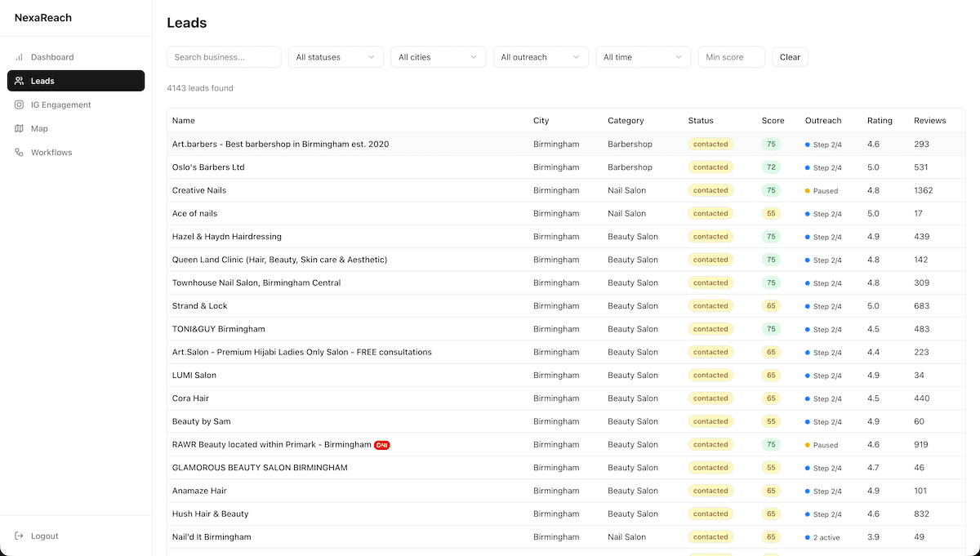Open the All outreach dropdown
This screenshot has height=556, width=980.
(x=541, y=57)
